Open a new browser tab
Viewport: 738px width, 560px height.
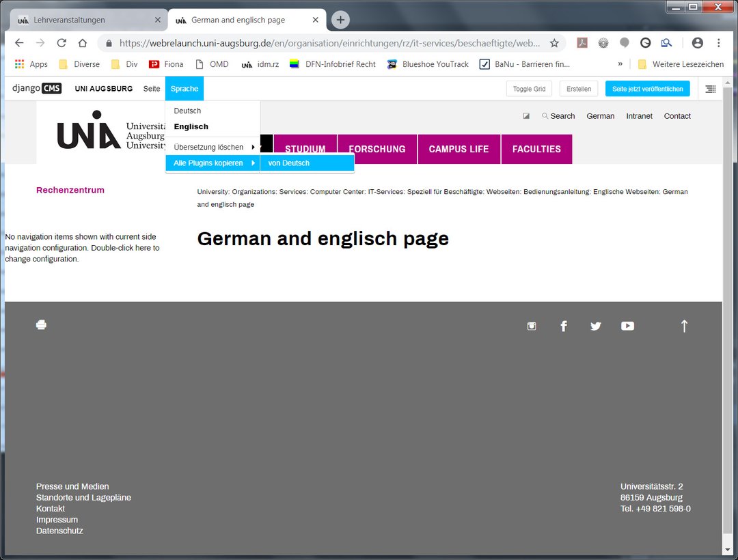click(340, 20)
